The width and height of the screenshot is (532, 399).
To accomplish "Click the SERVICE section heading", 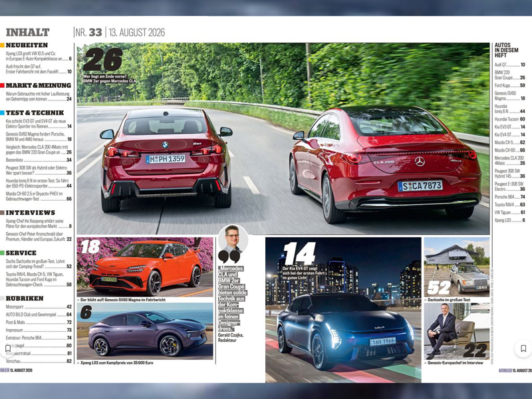I will 21,253.
